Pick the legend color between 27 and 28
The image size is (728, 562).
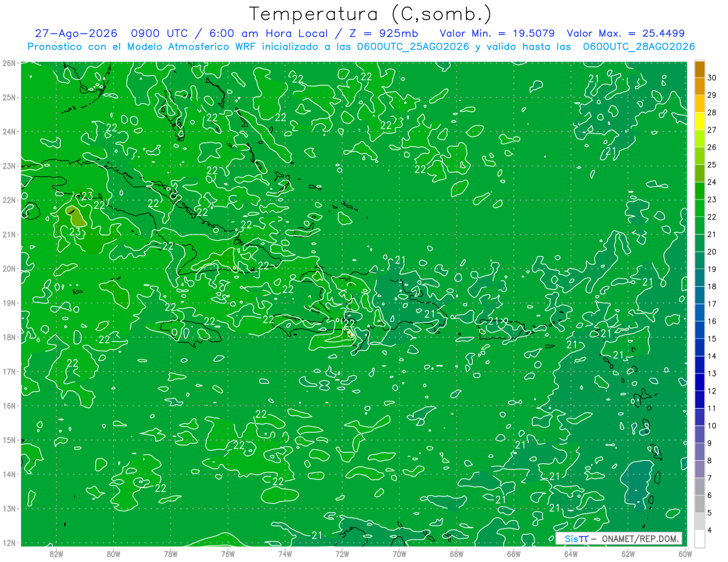tap(699, 121)
